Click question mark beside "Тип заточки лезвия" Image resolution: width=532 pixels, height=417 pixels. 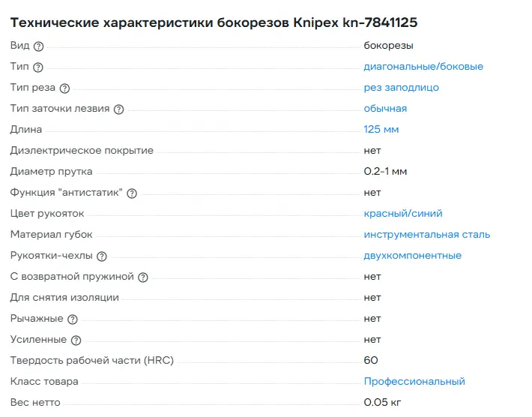pyautogui.click(x=118, y=109)
